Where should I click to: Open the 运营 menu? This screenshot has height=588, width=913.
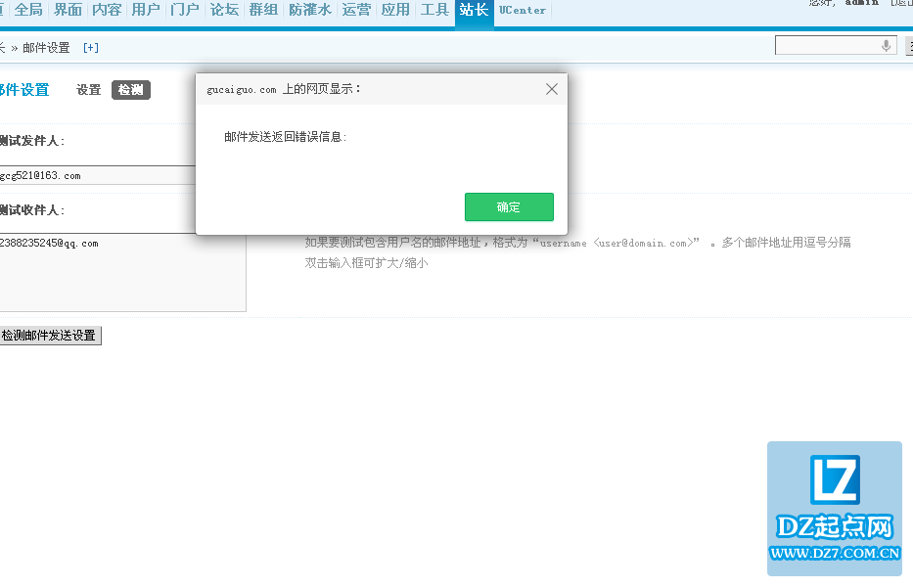click(356, 10)
